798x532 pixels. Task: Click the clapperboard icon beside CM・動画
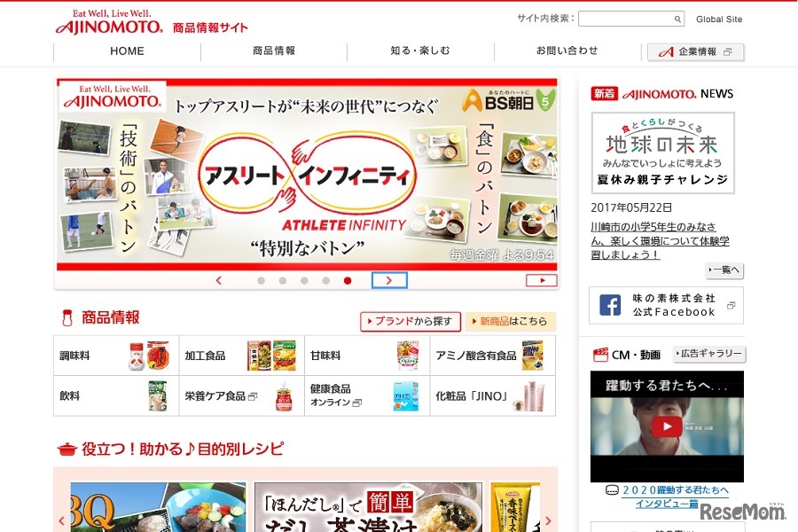coord(600,355)
